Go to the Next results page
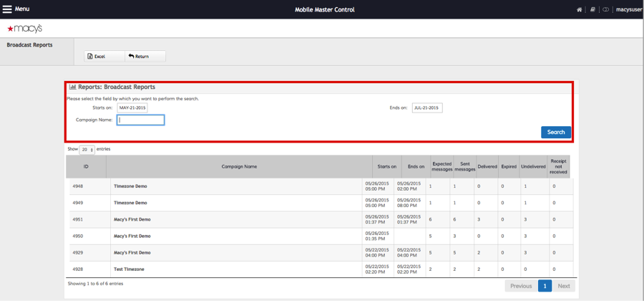 (564, 286)
